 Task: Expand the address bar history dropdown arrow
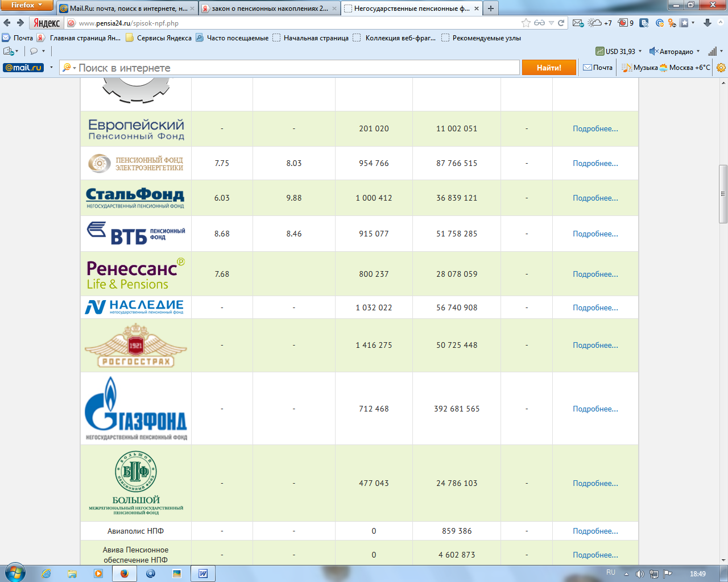point(551,23)
